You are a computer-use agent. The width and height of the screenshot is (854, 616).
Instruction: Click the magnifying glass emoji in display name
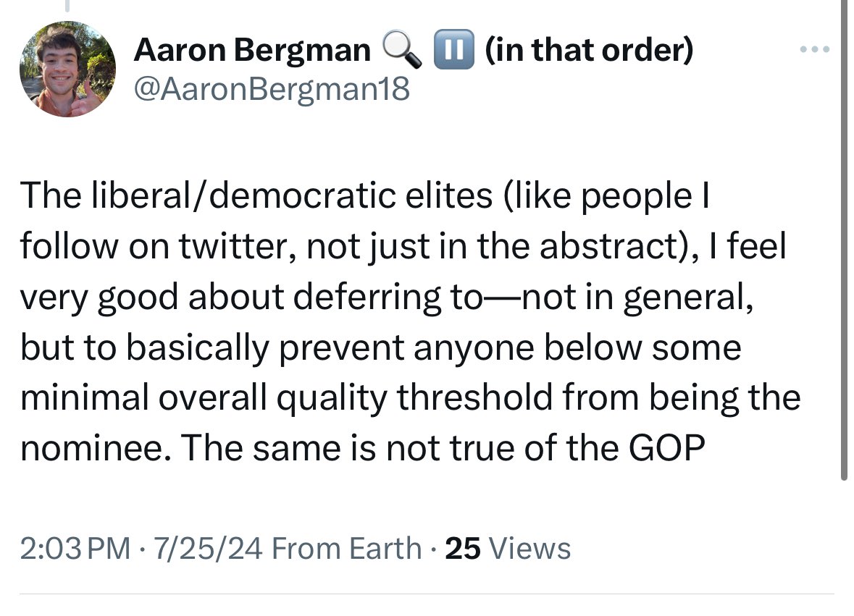(x=402, y=50)
